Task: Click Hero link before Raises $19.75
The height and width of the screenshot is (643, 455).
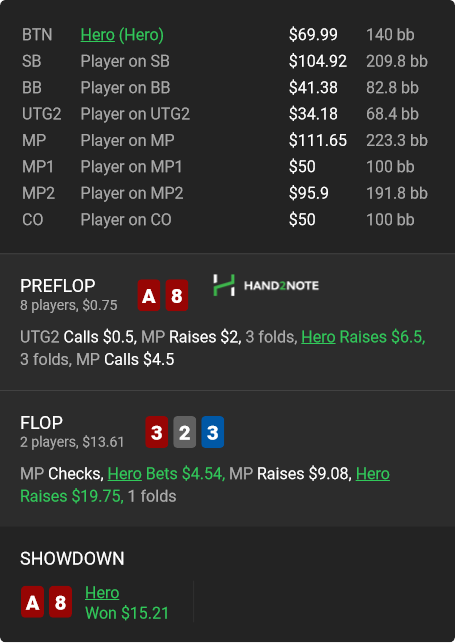Action: [x=373, y=474]
